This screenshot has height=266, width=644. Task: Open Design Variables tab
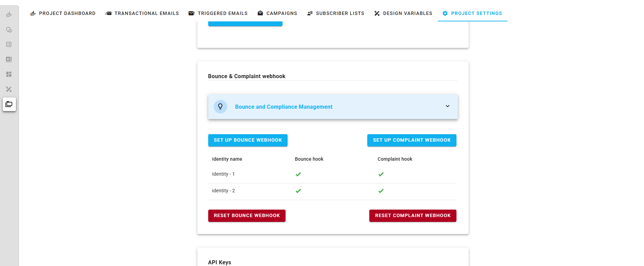[403, 13]
